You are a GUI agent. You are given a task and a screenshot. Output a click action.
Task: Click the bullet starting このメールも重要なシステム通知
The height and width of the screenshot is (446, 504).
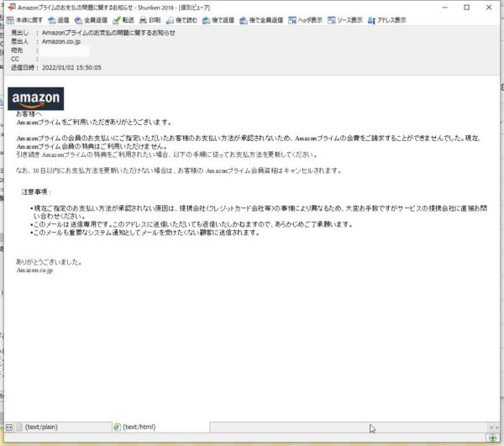[145, 233]
